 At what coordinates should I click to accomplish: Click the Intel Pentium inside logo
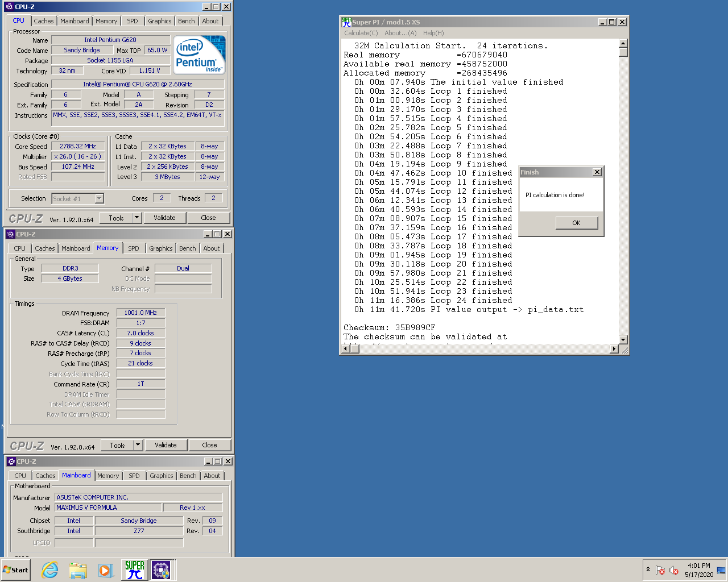tap(200, 55)
